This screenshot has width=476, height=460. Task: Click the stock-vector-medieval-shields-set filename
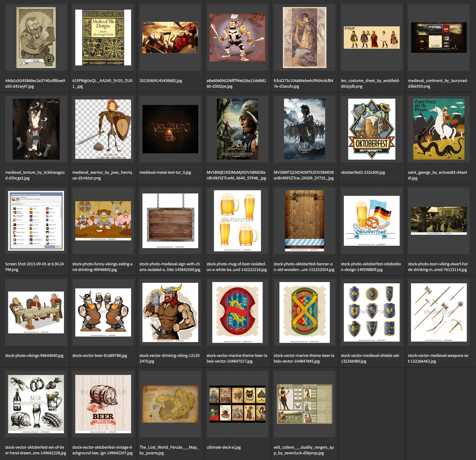coord(370,358)
